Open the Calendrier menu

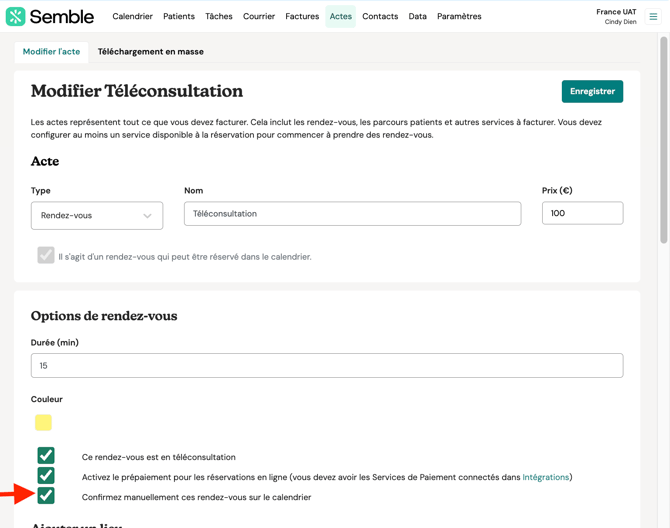132,16
